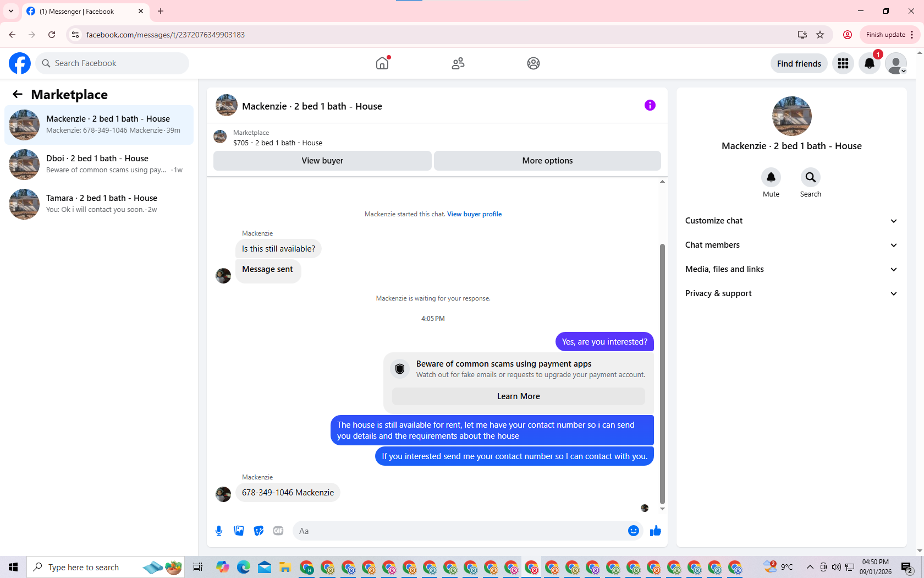This screenshot has height=578, width=924.
Task: Open a new browser tab
Action: click(161, 11)
